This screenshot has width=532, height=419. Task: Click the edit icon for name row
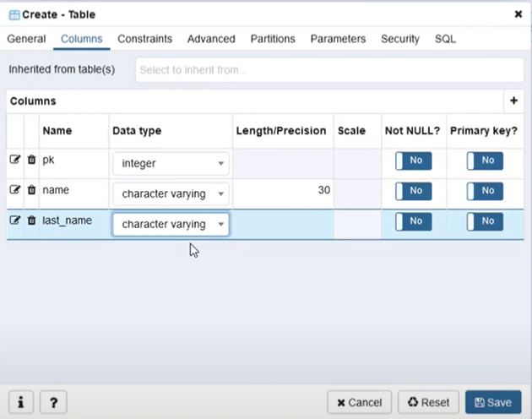(14, 190)
